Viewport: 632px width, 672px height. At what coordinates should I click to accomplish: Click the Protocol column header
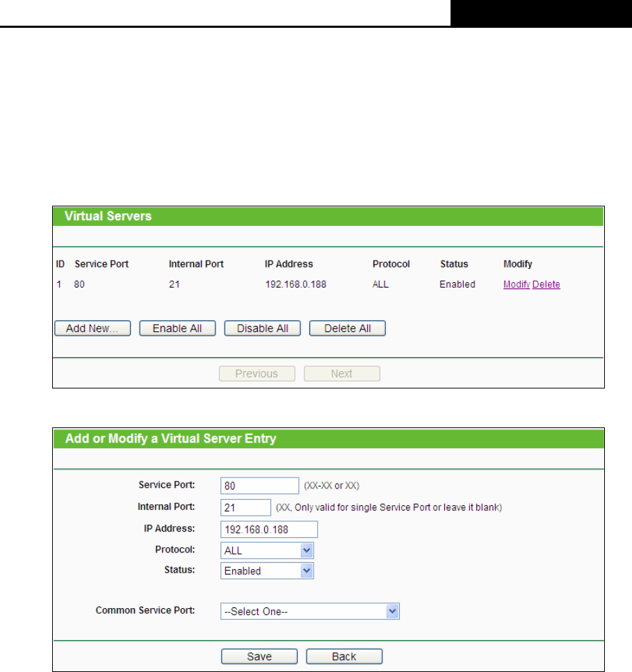click(x=391, y=264)
